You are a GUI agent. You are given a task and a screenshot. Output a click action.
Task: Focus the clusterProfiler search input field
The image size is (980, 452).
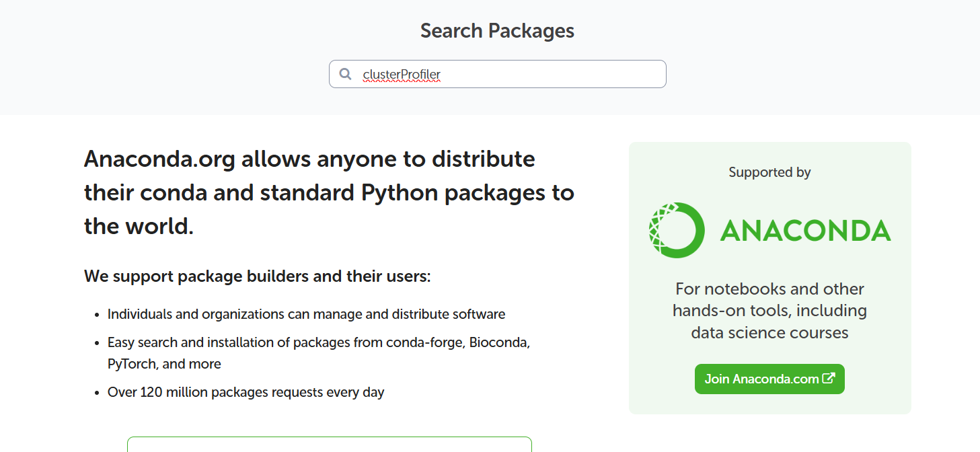(x=511, y=74)
